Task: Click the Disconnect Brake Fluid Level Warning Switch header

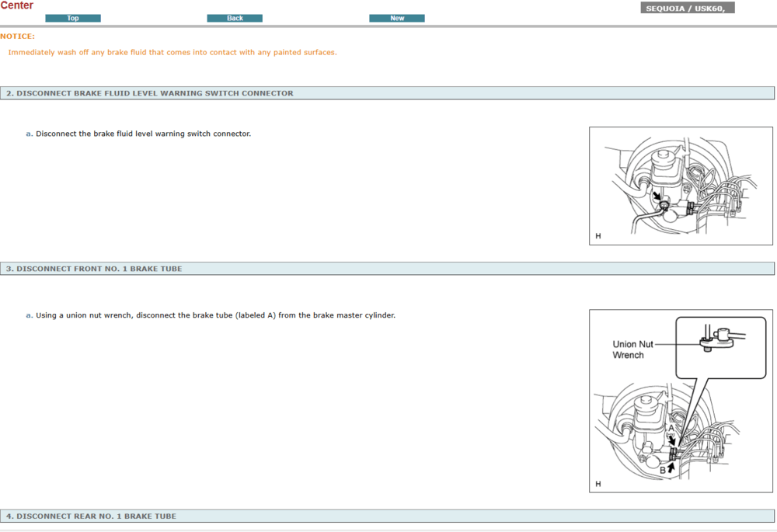Action: [x=150, y=93]
